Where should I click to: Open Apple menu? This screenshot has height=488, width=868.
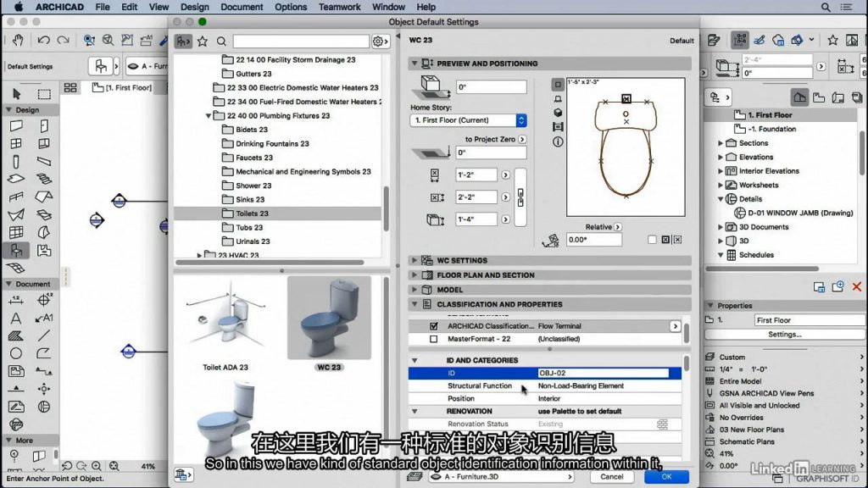tap(19, 7)
